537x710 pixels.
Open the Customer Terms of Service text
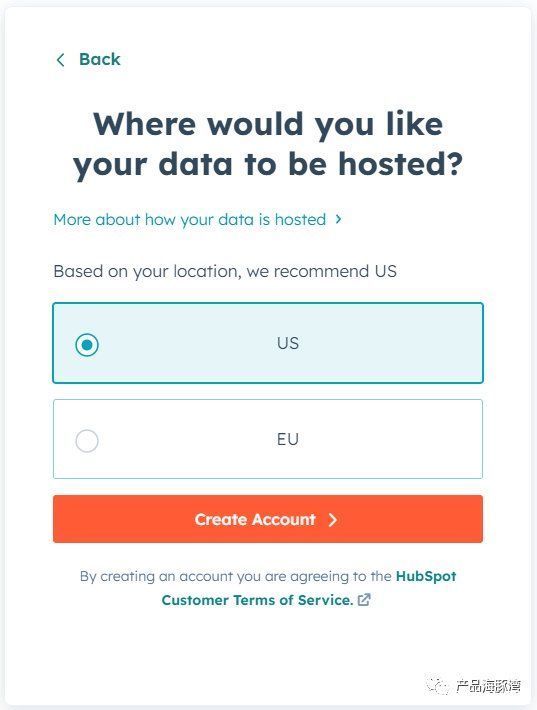[x=257, y=600]
